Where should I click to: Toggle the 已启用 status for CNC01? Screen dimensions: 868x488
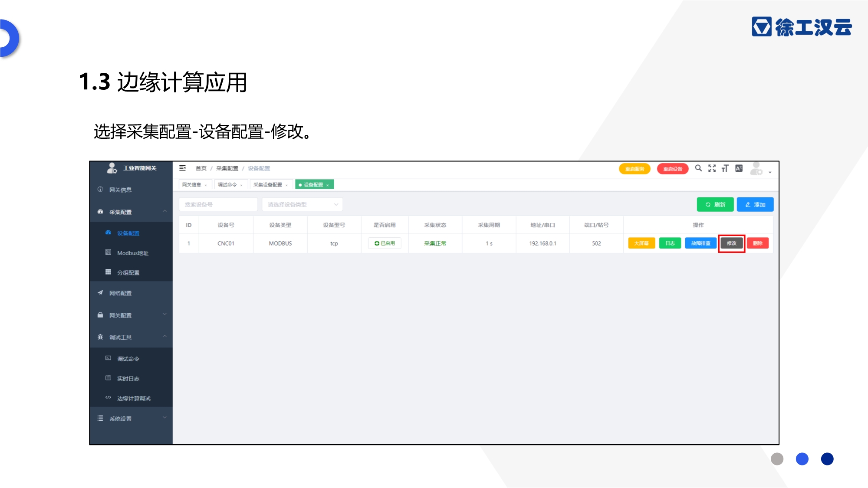click(x=385, y=243)
